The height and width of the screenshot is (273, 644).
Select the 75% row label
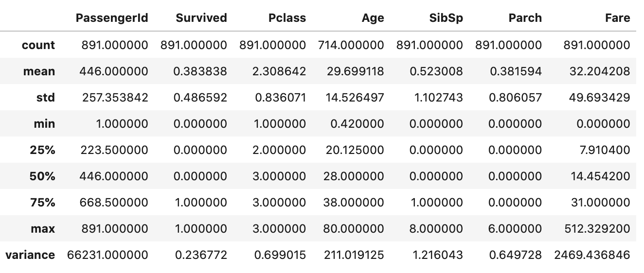[43, 203]
